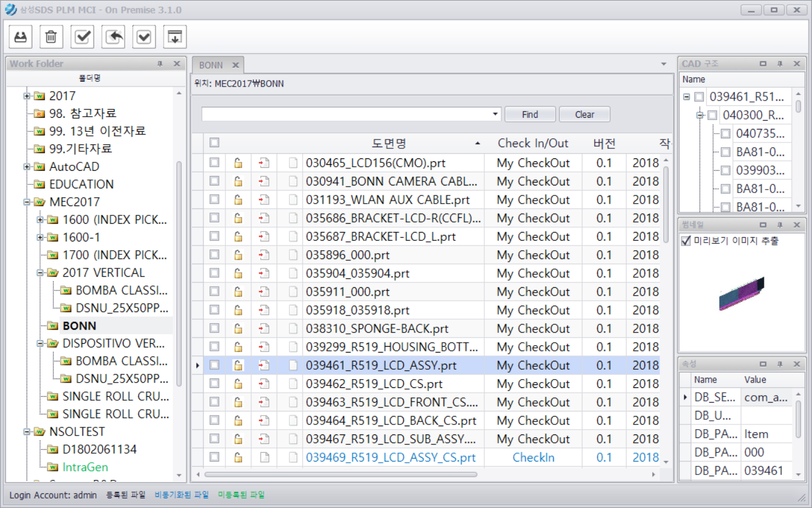Screen dimensions: 812x508
Task: Click red arrow icon on 035896_000.prt row
Action: (264, 255)
